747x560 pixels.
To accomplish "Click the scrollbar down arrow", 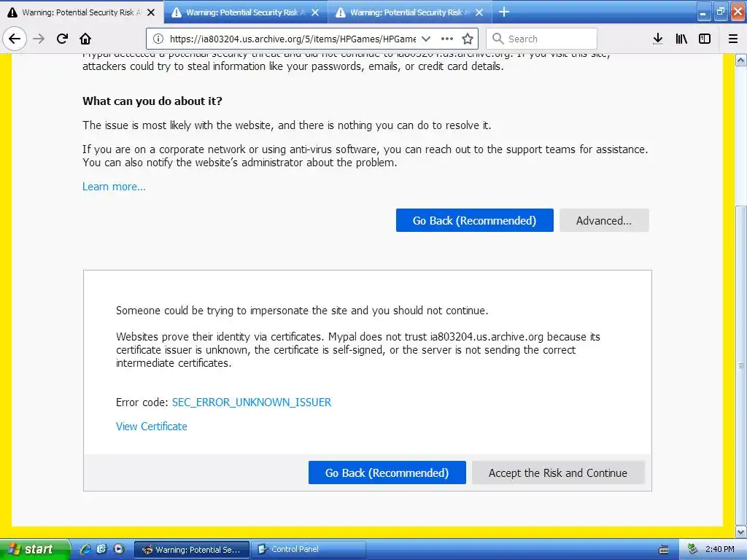I will tap(741, 532).
